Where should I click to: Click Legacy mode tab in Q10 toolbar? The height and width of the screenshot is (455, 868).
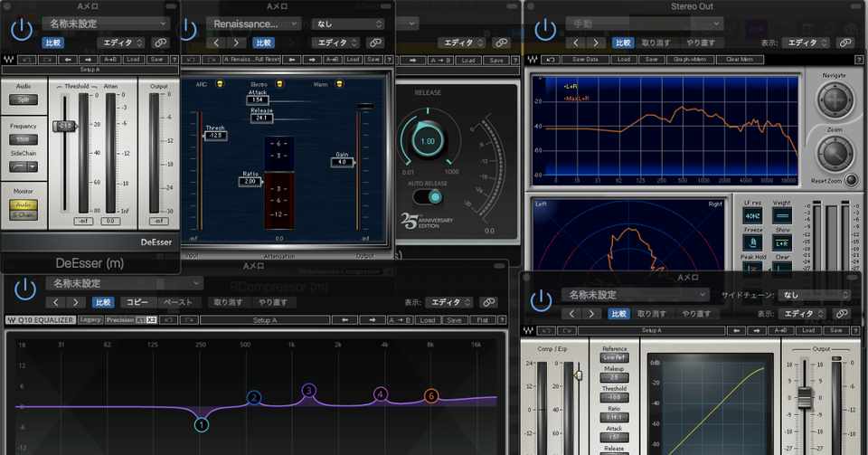[x=90, y=320]
